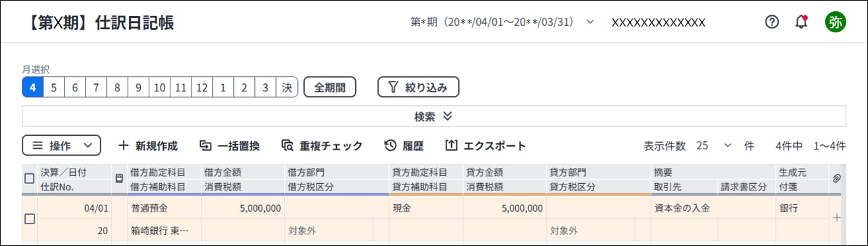Click the debit tax category 対象外 under 借方税区分
The height and width of the screenshot is (246, 868).
click(x=328, y=231)
